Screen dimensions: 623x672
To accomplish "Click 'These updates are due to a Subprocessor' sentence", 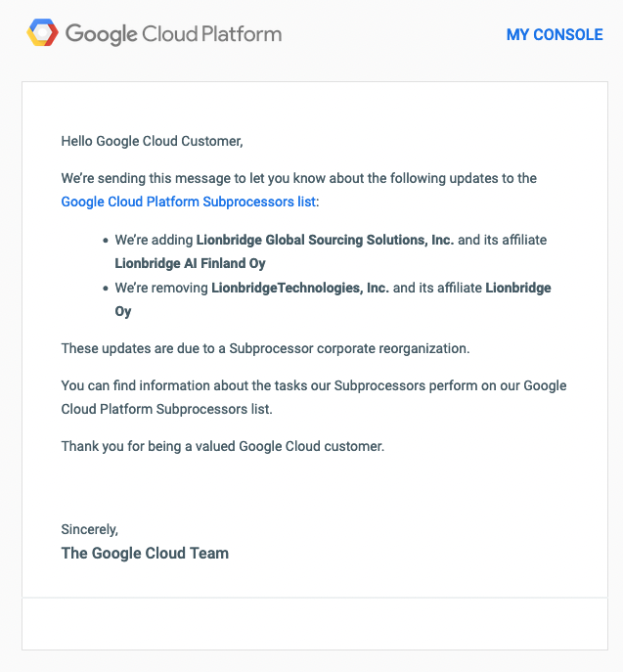I will [x=265, y=348].
